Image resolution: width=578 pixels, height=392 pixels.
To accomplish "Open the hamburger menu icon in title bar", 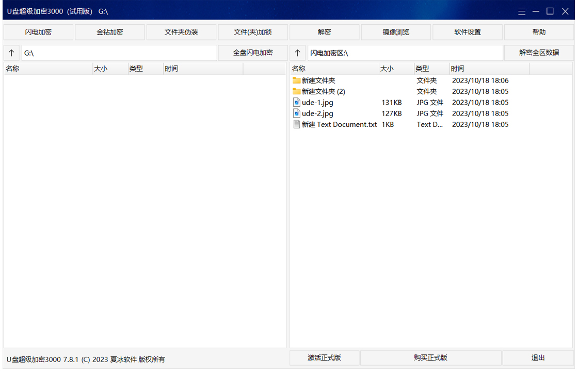I will point(522,11).
